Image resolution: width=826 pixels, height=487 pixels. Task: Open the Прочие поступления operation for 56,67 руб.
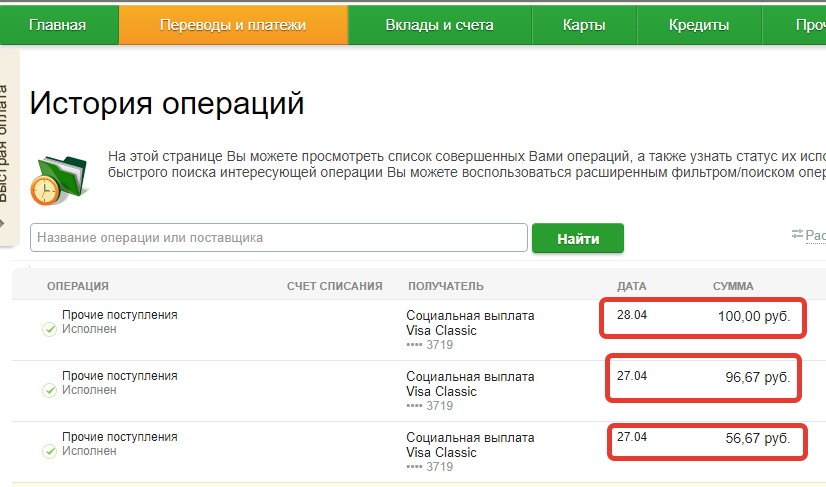(120, 436)
